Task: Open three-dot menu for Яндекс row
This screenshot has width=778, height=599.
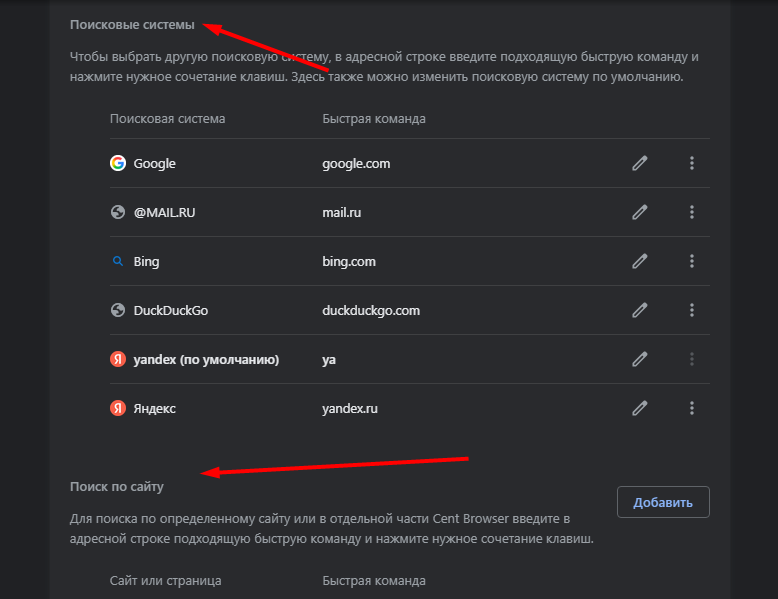Action: pos(692,408)
